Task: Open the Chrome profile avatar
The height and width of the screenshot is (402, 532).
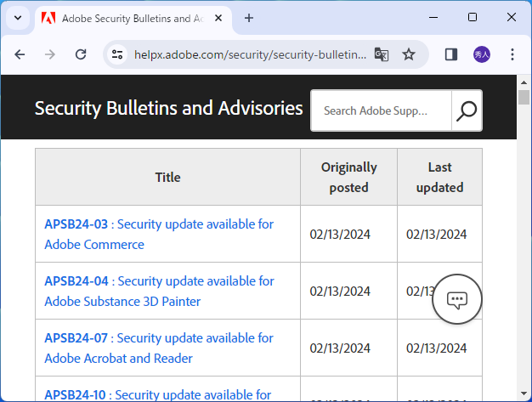Action: click(x=482, y=54)
